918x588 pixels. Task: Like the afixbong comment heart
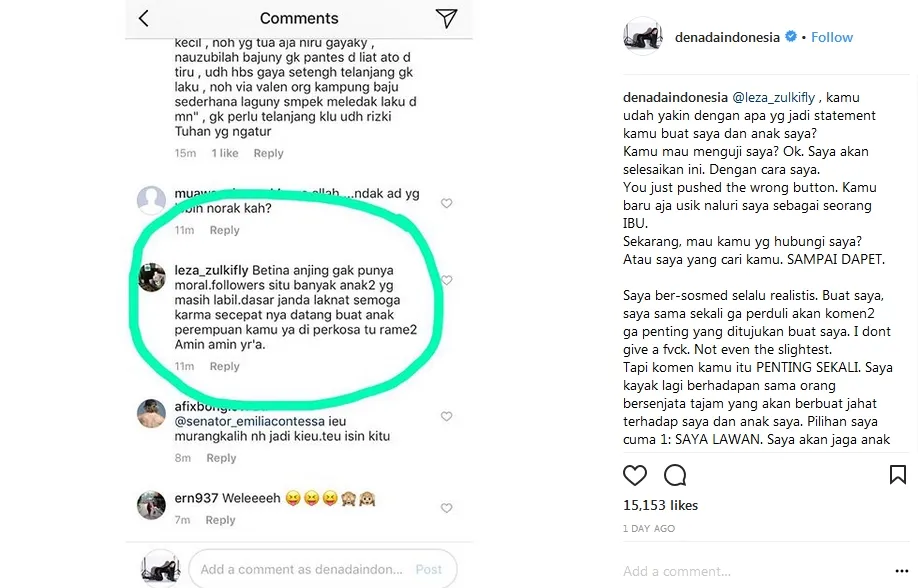click(x=446, y=416)
